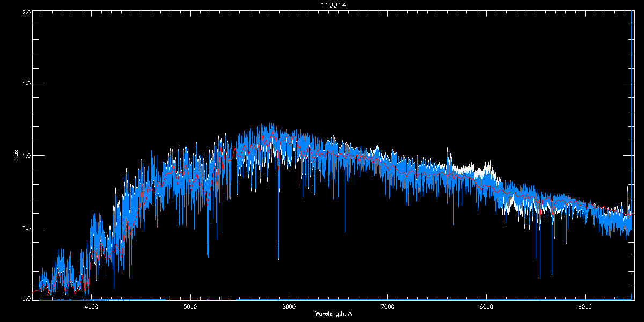Viewport: 644px width, 322px height.
Task: Select the 4000 x-axis tick label
Action: point(92,306)
